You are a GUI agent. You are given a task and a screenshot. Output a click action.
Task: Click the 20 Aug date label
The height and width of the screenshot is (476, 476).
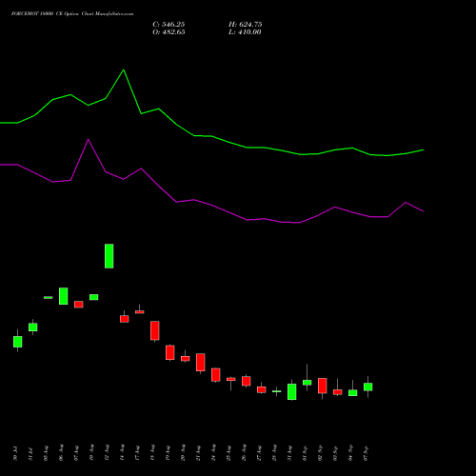(183, 453)
